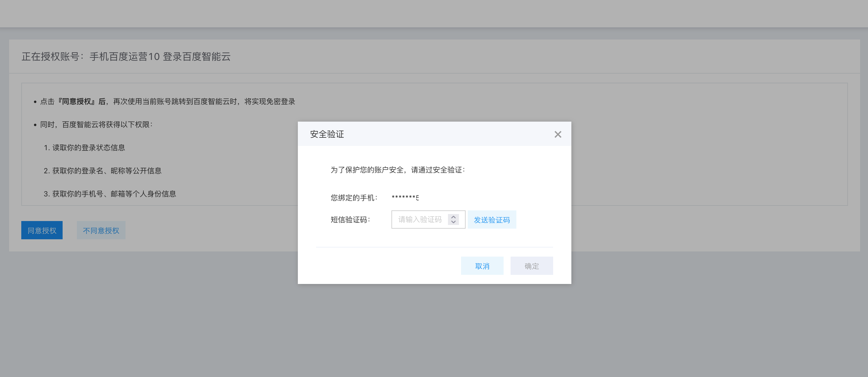Image resolution: width=868 pixels, height=377 pixels.
Task: Click the 短信验证码 label
Action: click(350, 220)
